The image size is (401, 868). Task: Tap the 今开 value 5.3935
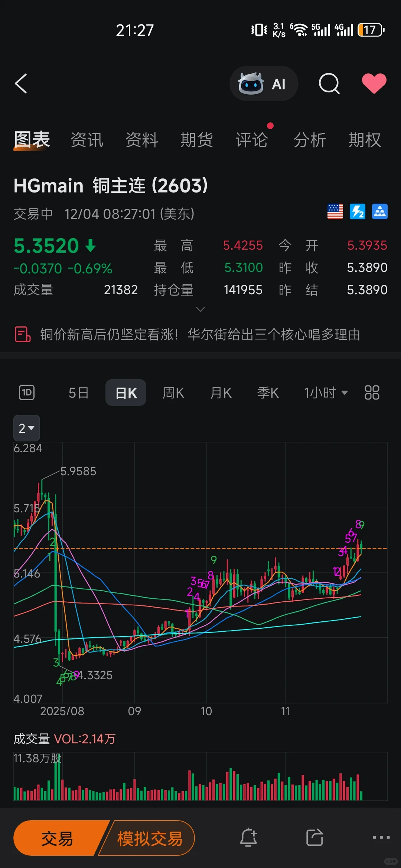367,245
